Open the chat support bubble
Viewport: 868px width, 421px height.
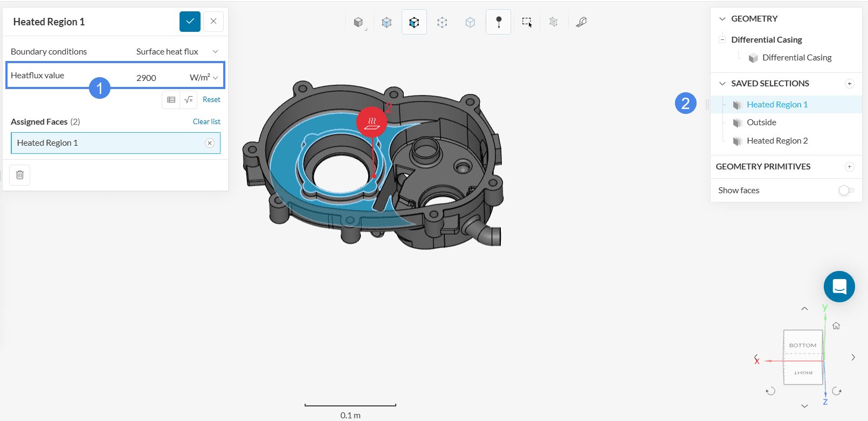839,287
